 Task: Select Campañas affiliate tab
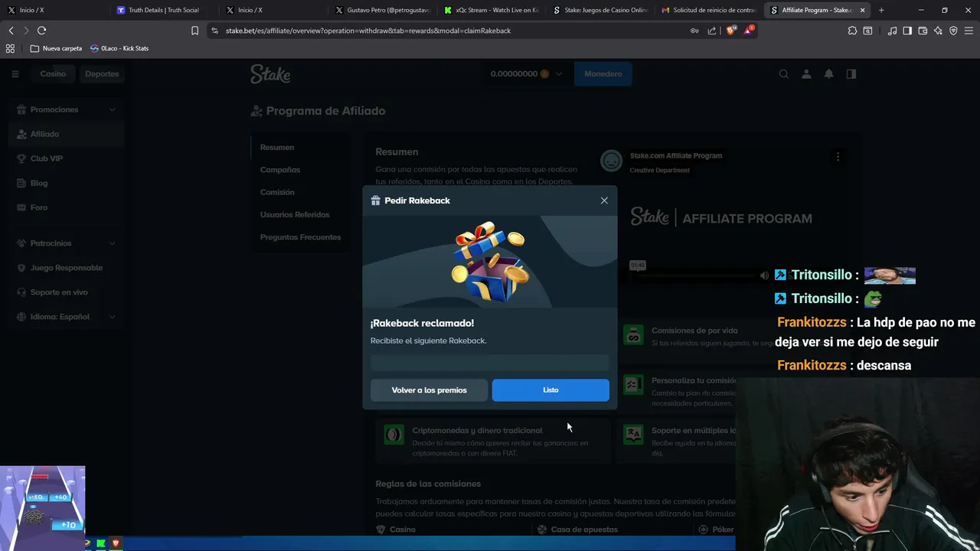click(300, 170)
